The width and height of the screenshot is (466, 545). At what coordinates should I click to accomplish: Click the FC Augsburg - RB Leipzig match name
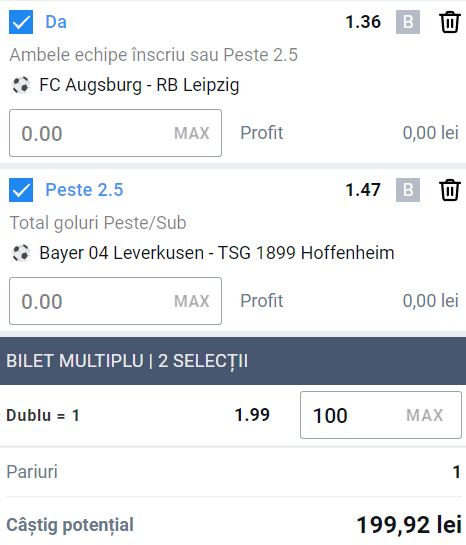tap(139, 86)
